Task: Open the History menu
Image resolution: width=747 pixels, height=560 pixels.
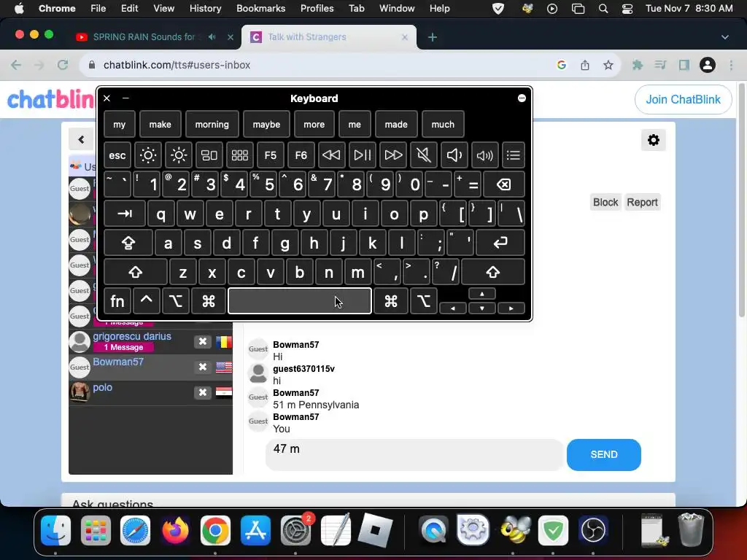Action: (x=205, y=9)
